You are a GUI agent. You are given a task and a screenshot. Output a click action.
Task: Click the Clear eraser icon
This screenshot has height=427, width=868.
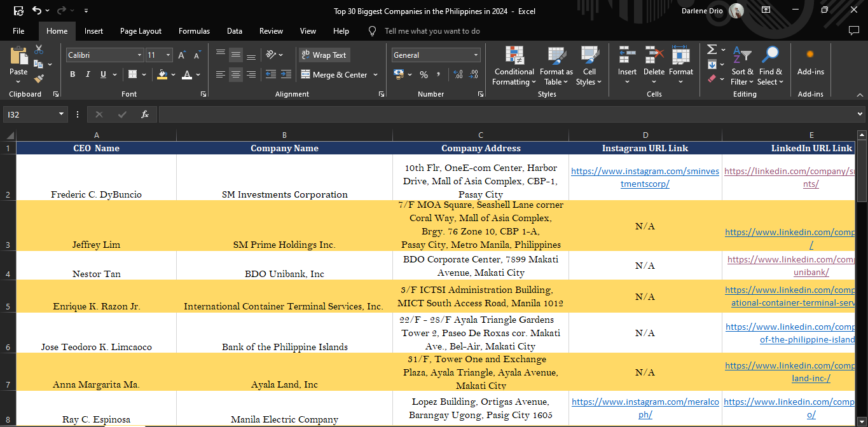712,79
